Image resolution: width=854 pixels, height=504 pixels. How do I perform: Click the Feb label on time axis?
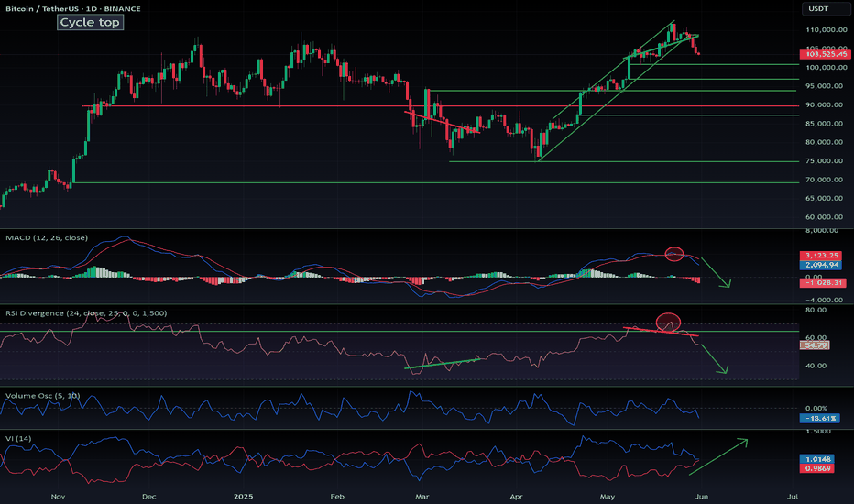coord(337,497)
